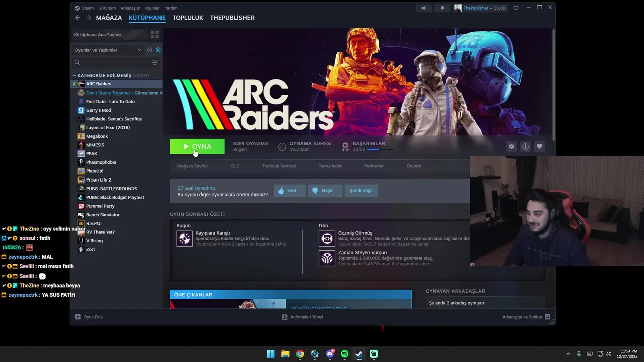Image resolution: width=644 pixels, height=362 pixels.
Task: Open notifications bell icon
Action: click(x=442, y=8)
